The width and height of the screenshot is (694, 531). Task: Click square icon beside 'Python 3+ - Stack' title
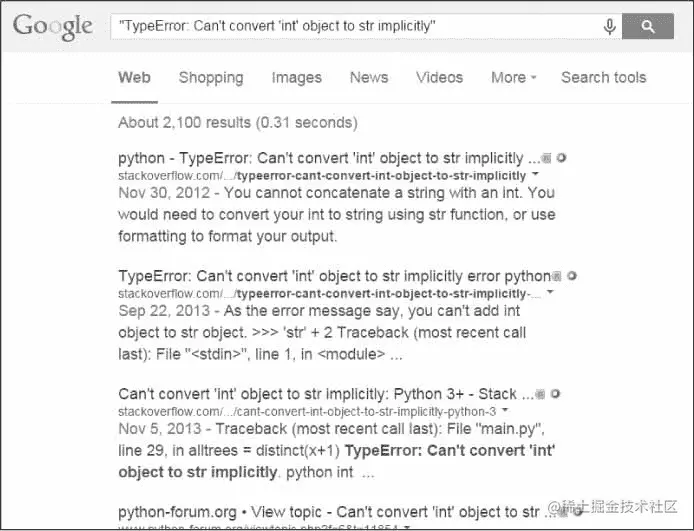click(x=540, y=394)
